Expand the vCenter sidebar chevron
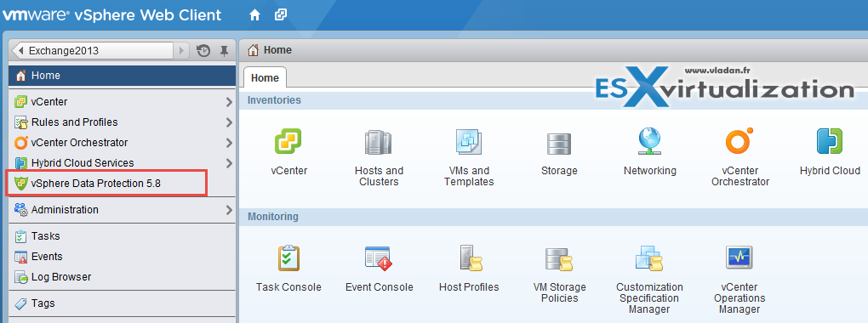The height and width of the screenshot is (323, 868). (x=229, y=102)
